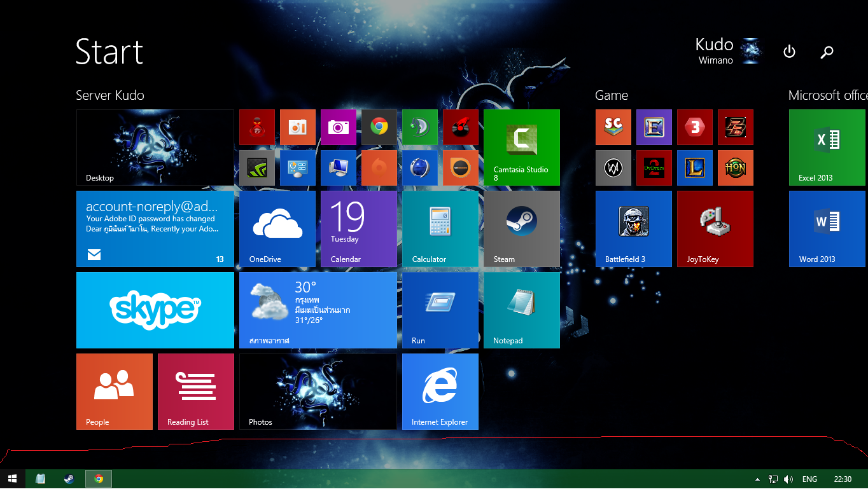Screen dimensions: 868x501
Task: Click the power options button
Action: (789, 51)
